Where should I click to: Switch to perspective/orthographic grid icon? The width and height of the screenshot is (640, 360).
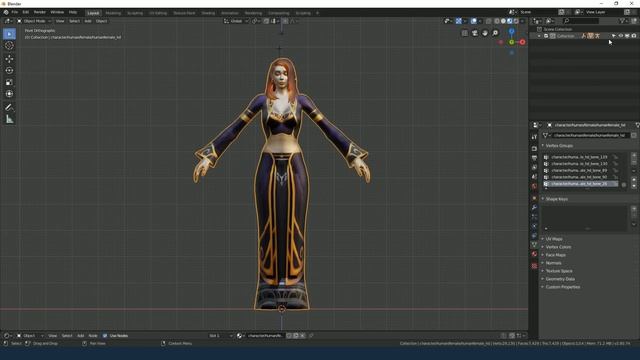464,33
